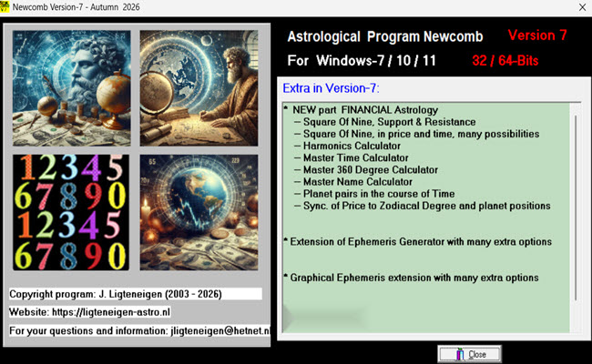
Task: Click the 'Extra in Version-7:' heading
Action: (x=332, y=88)
